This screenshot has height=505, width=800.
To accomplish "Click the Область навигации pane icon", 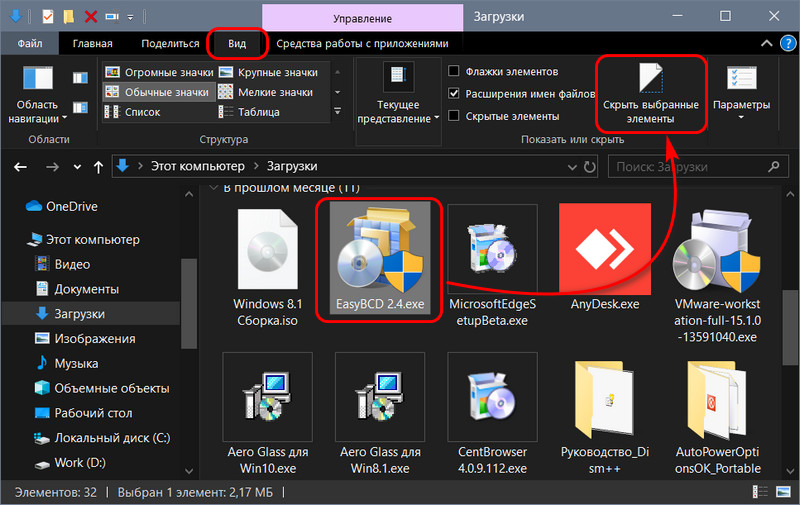I will [38, 79].
